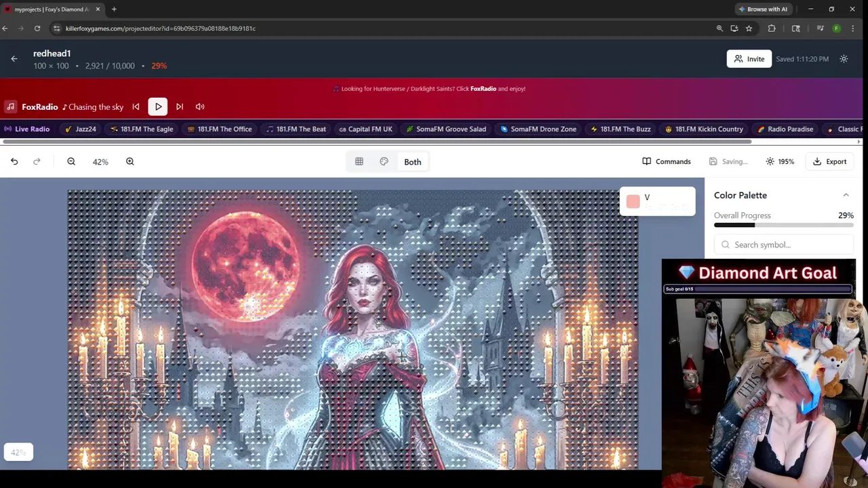Redo the canvas action

coord(37,161)
